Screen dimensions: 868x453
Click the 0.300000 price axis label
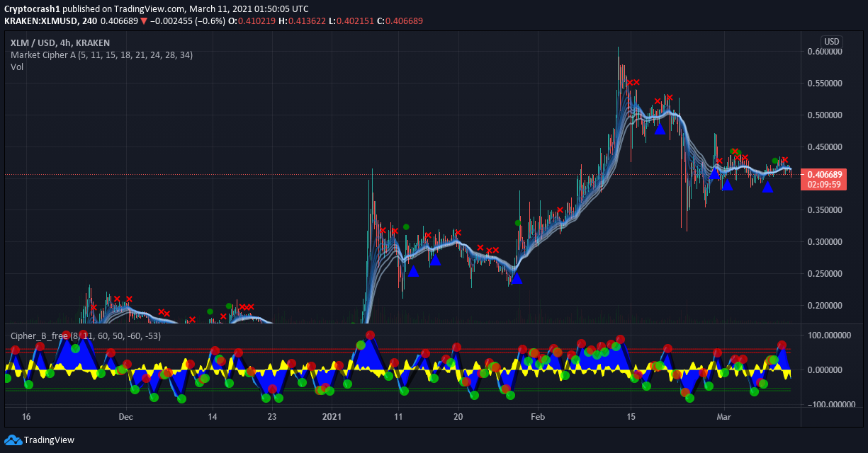tap(824, 242)
